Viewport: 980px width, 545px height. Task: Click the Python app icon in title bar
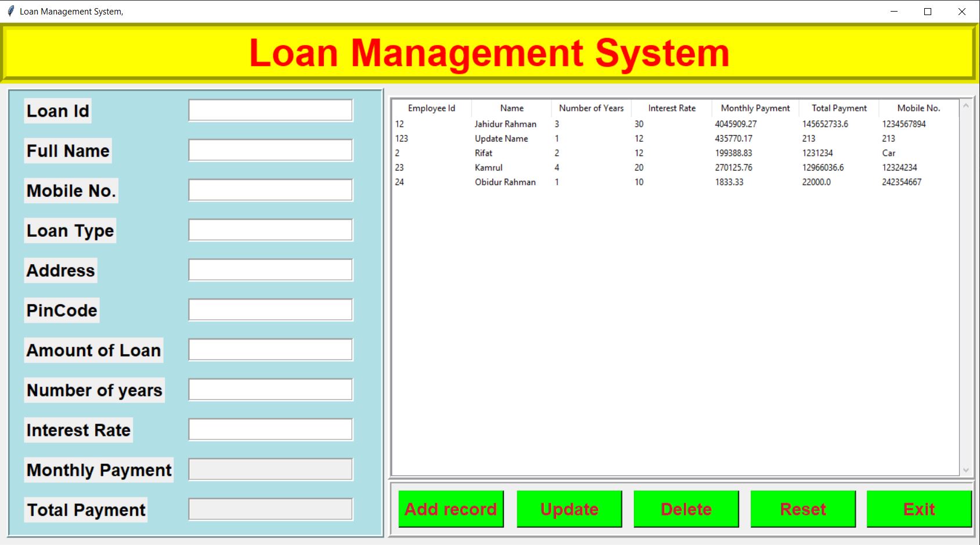tap(10, 10)
